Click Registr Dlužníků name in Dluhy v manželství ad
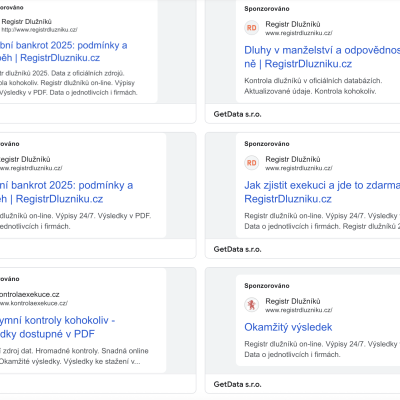The width and height of the screenshot is (400, 400). (x=293, y=24)
